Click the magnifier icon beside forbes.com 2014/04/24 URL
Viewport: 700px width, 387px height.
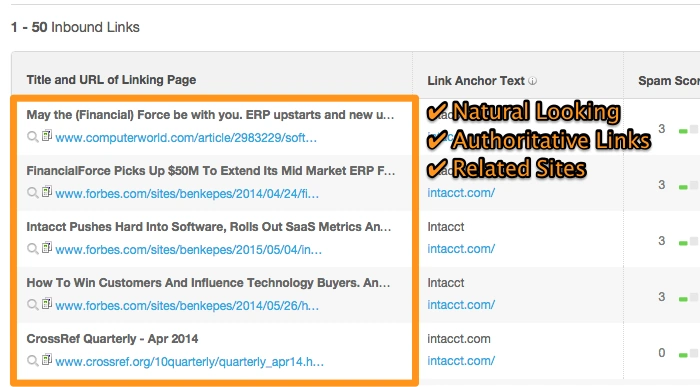point(32,193)
